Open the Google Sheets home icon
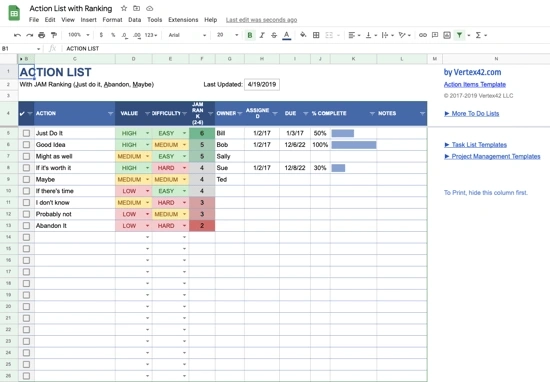Viewport: 550px width, 382px height. [x=14, y=13]
